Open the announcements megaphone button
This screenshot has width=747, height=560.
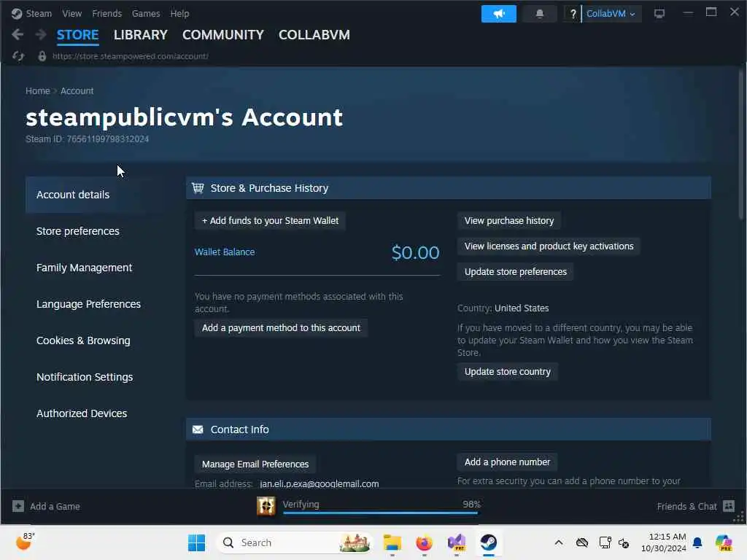pyautogui.click(x=498, y=14)
